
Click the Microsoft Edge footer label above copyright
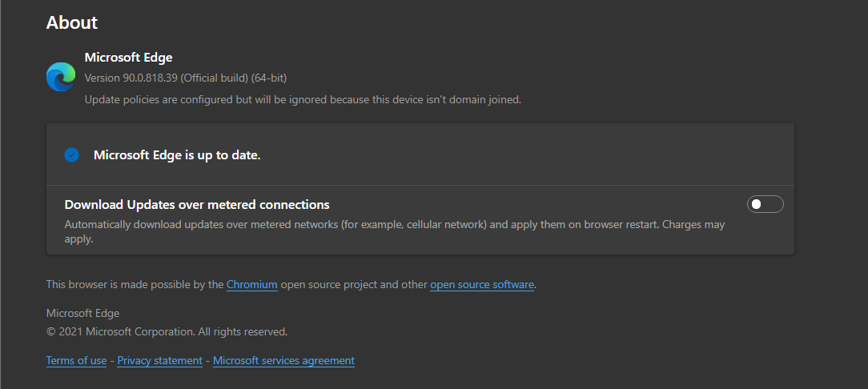[x=82, y=313]
